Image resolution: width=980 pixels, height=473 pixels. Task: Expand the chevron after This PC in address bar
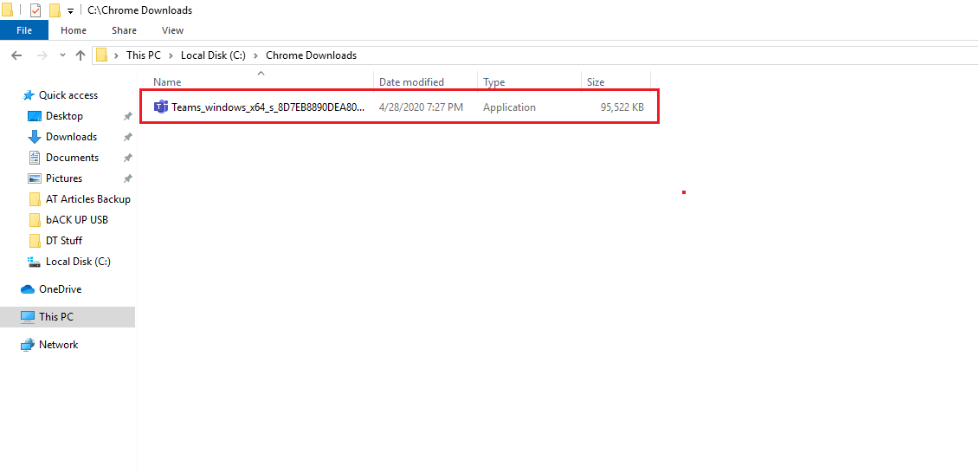point(171,55)
